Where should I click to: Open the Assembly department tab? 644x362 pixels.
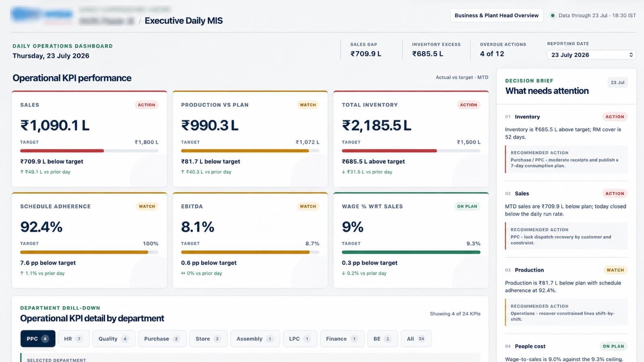255,339
